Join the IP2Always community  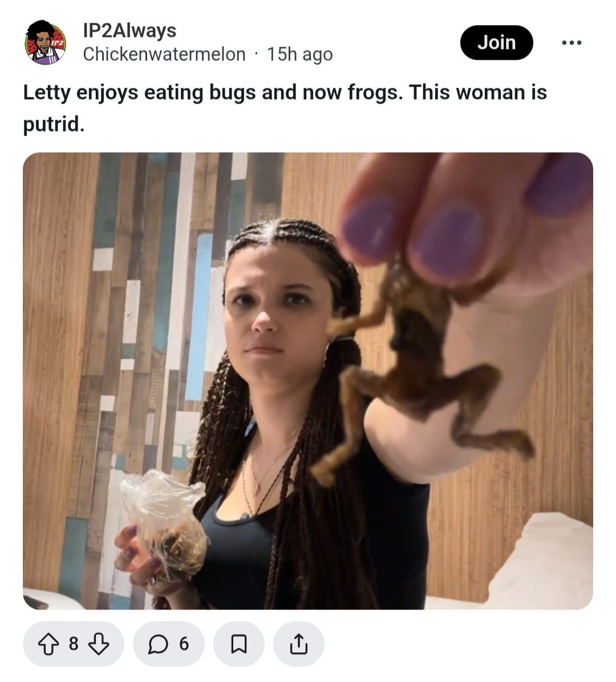click(x=496, y=43)
